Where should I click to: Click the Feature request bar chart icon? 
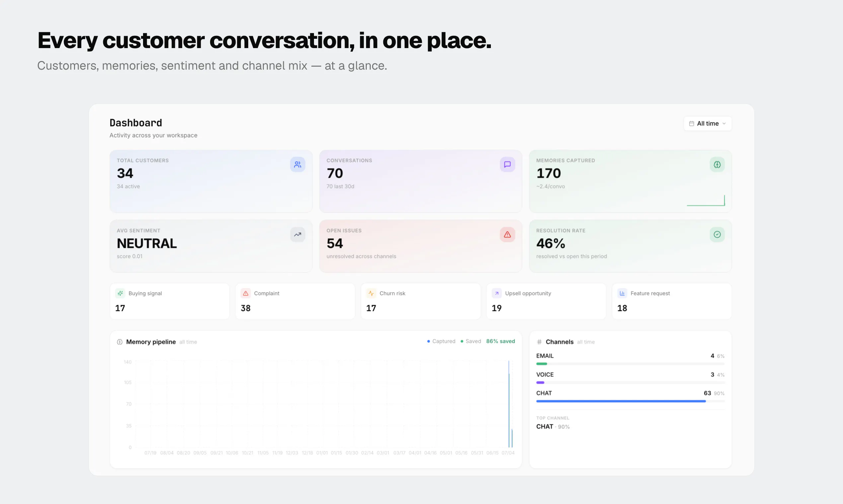[x=622, y=293]
